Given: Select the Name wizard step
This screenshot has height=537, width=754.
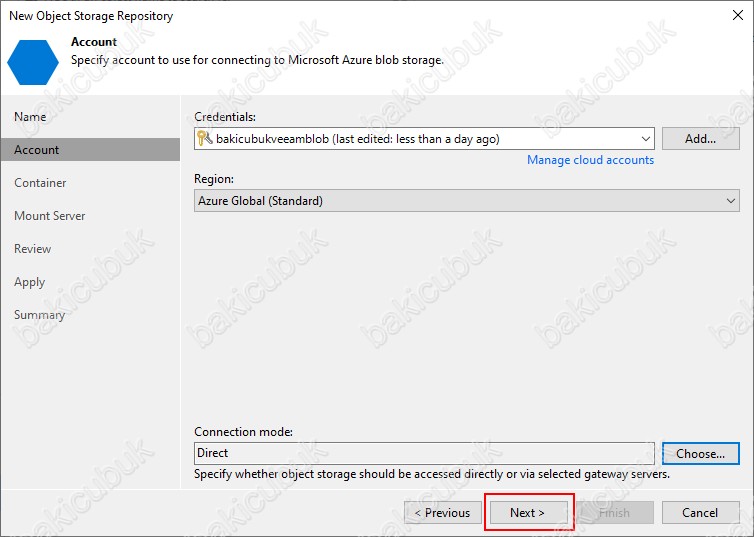Looking at the screenshot, I should coord(30,117).
